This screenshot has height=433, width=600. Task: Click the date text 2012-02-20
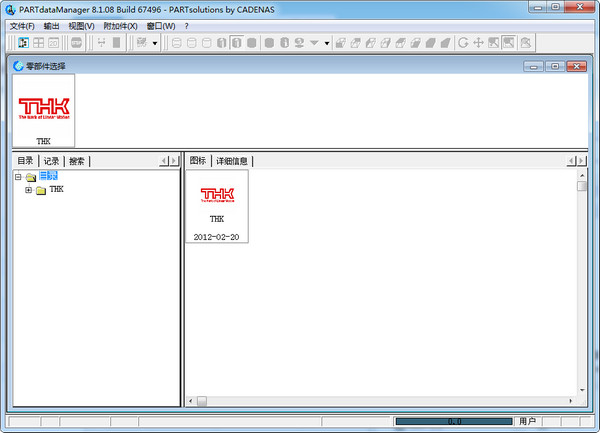[x=216, y=237]
